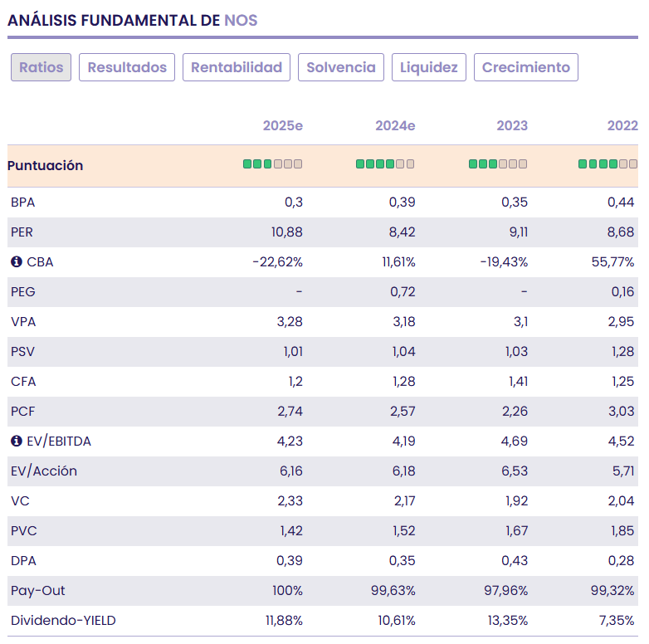
Task: Click the info icon beside EV/EBITDA
Action: click(x=17, y=442)
